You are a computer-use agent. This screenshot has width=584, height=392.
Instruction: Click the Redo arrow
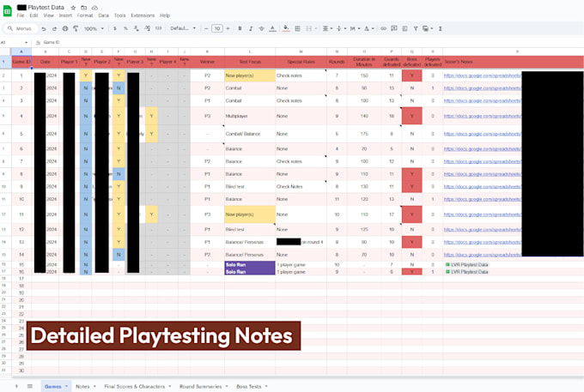click(x=54, y=28)
